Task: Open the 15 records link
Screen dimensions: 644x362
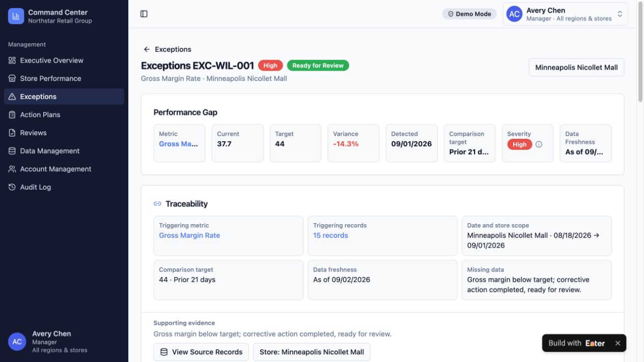Action: pos(330,235)
